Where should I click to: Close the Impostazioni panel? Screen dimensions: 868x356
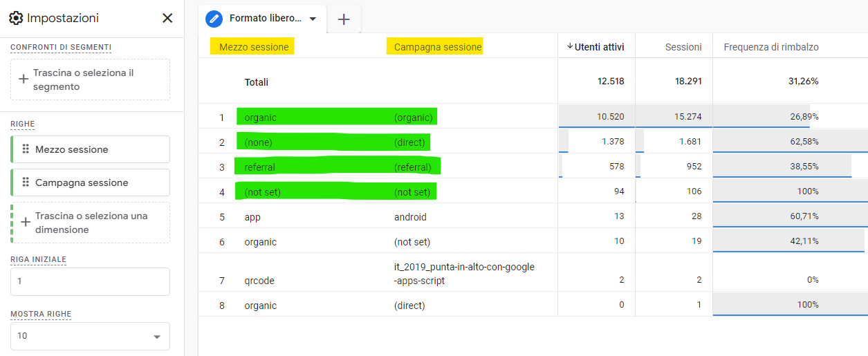[167, 18]
